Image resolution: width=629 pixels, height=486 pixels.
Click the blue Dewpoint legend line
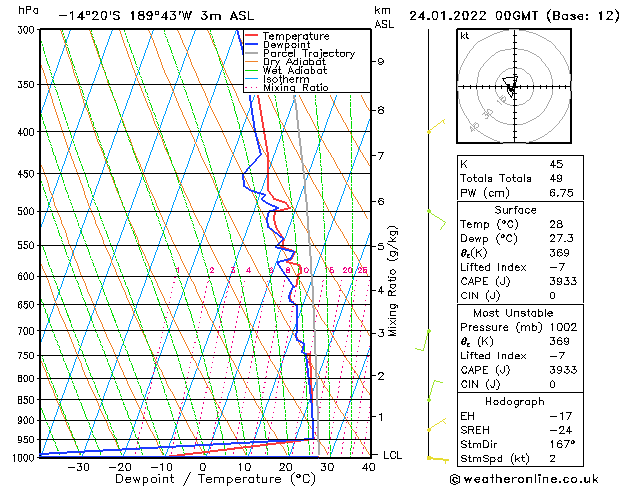click(251, 45)
